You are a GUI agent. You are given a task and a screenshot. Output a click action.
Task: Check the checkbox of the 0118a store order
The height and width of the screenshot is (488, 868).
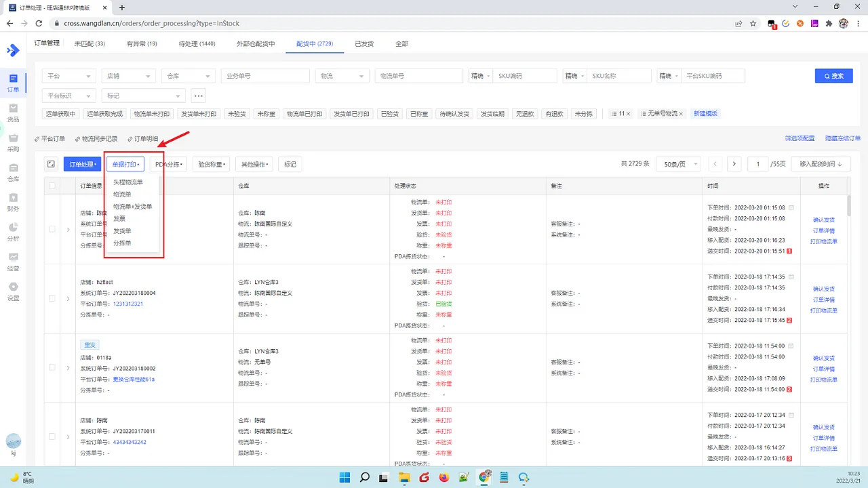[52, 367]
